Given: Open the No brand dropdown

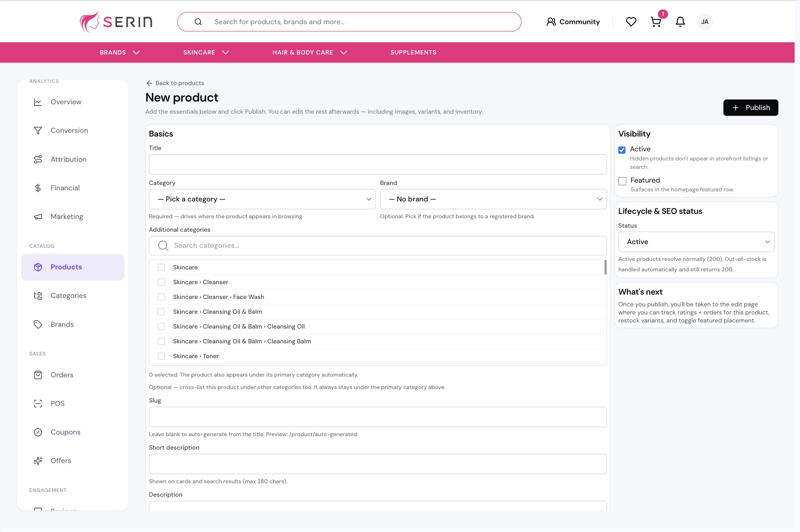Looking at the screenshot, I should (493, 199).
